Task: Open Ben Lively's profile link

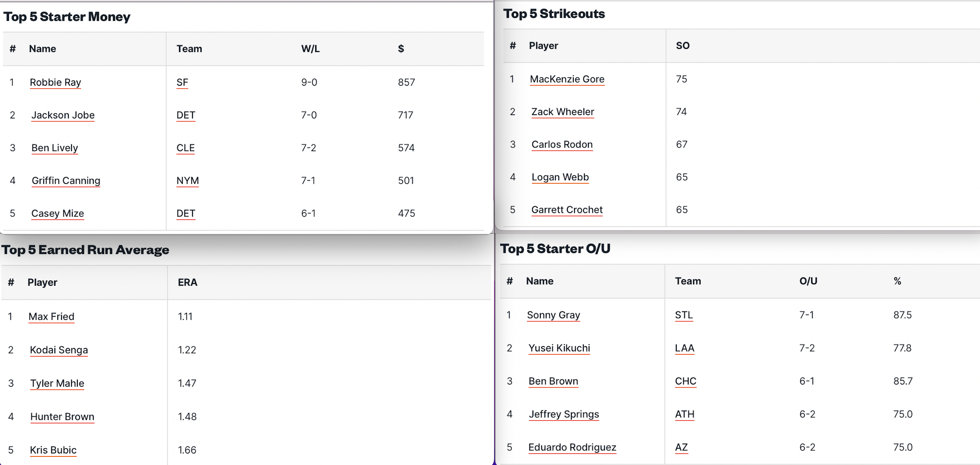Action: coord(54,148)
